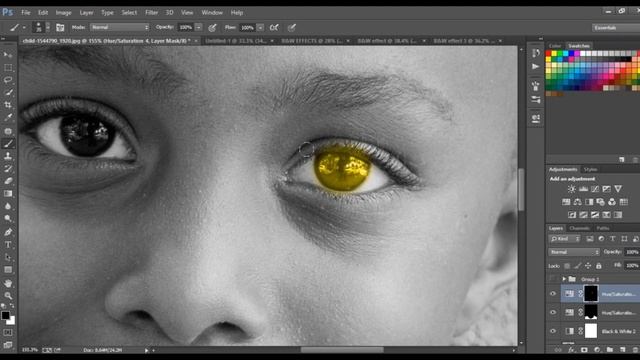Select the Spot Healing Brush tool

(8, 131)
